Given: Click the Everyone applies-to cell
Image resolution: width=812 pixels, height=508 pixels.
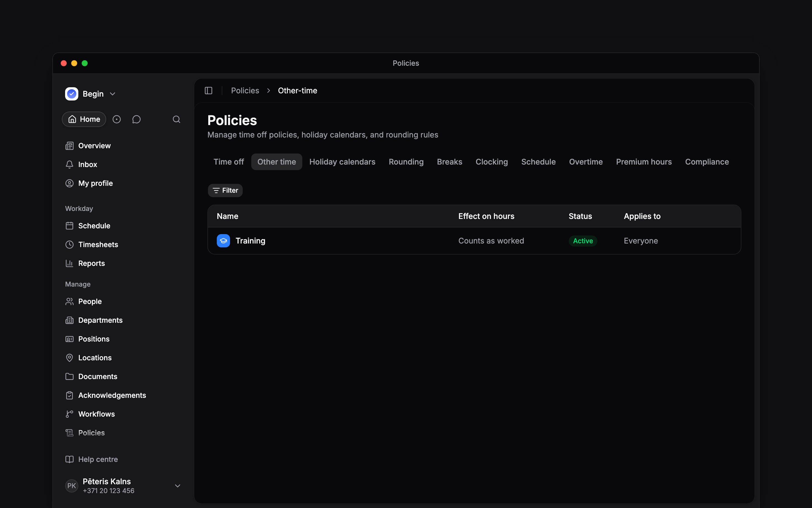Looking at the screenshot, I should coord(640,241).
